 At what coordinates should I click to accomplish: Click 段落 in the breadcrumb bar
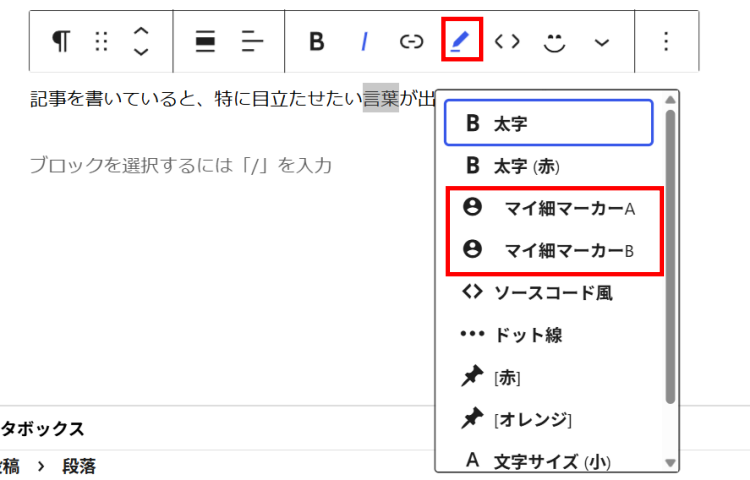point(79,466)
